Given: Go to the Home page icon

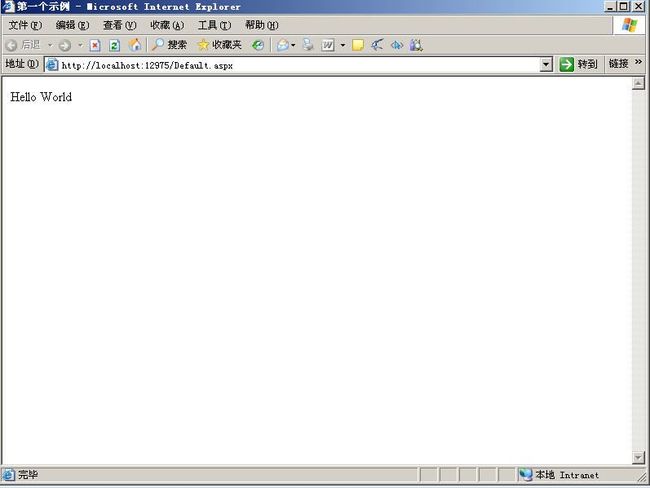Looking at the screenshot, I should 134,45.
